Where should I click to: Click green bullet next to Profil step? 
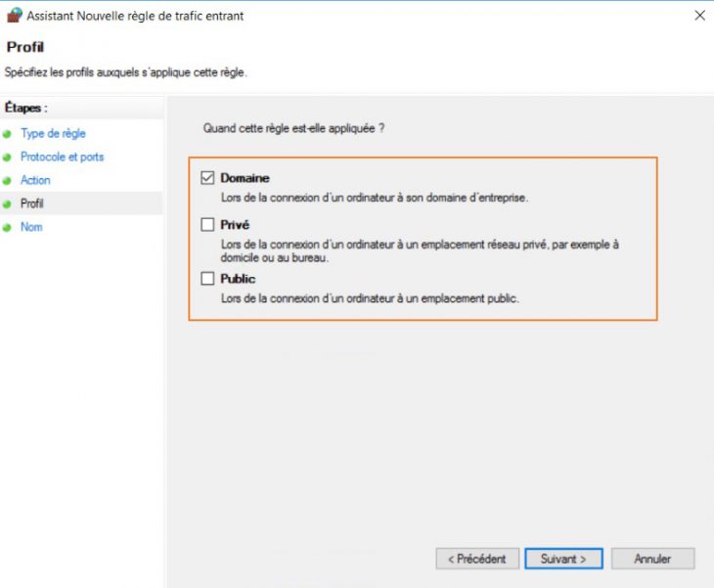(x=7, y=204)
